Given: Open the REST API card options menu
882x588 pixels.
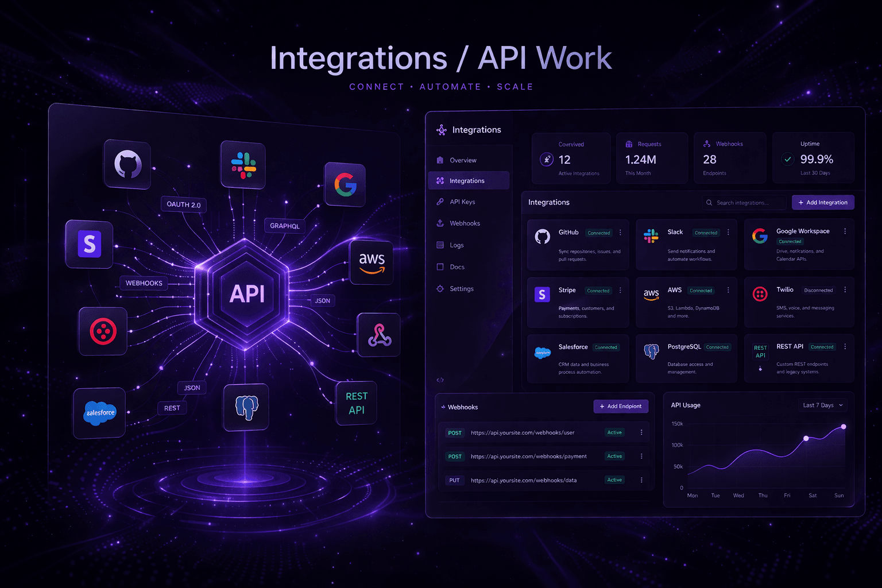Looking at the screenshot, I should coord(845,346).
